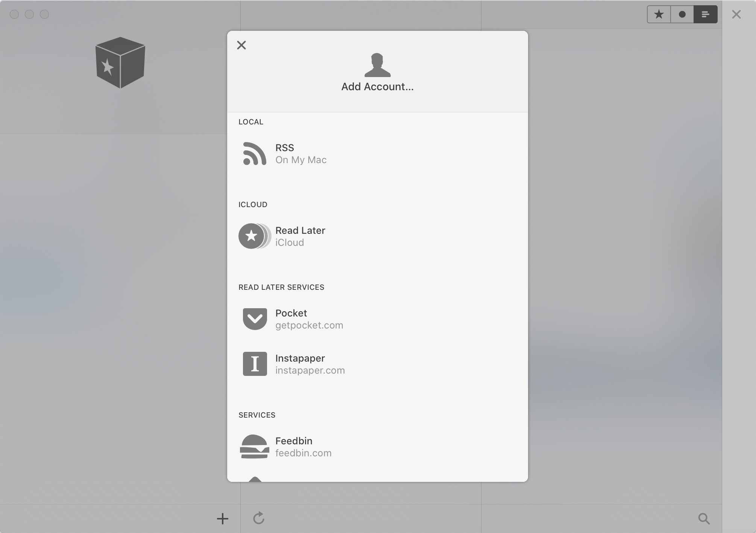
Task: Click the getpocket.com subtitle
Action: coord(309,325)
